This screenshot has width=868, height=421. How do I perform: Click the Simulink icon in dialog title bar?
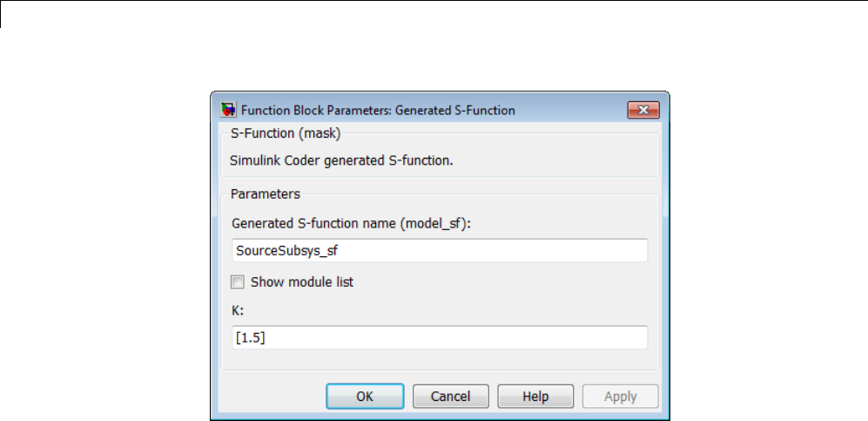coord(228,110)
